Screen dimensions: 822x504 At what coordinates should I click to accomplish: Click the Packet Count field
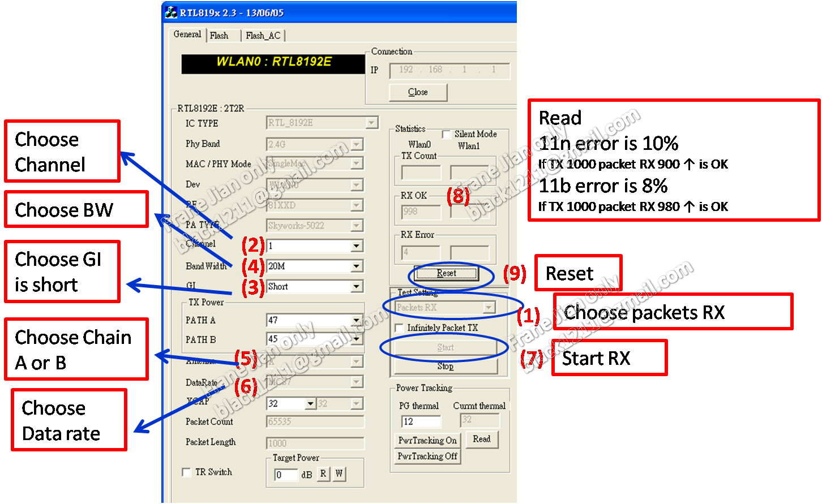[315, 422]
